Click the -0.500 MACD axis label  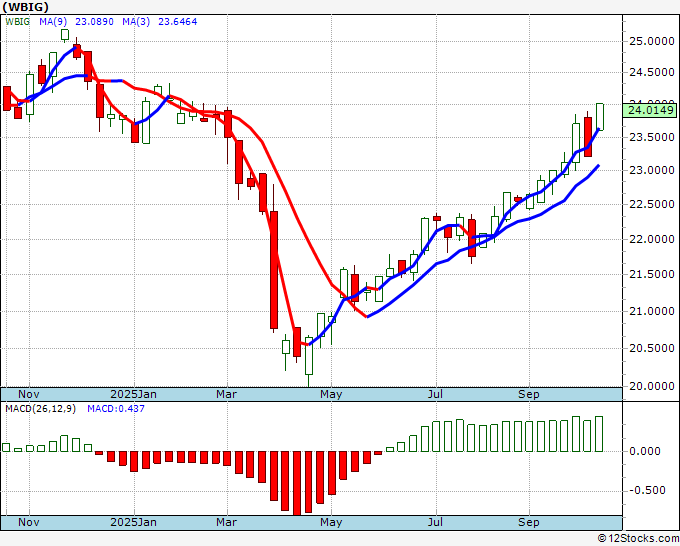pos(647,490)
